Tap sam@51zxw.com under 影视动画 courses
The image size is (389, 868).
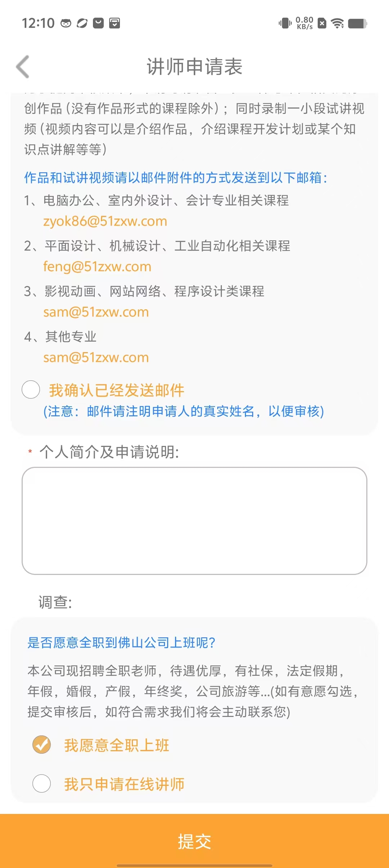tap(96, 312)
